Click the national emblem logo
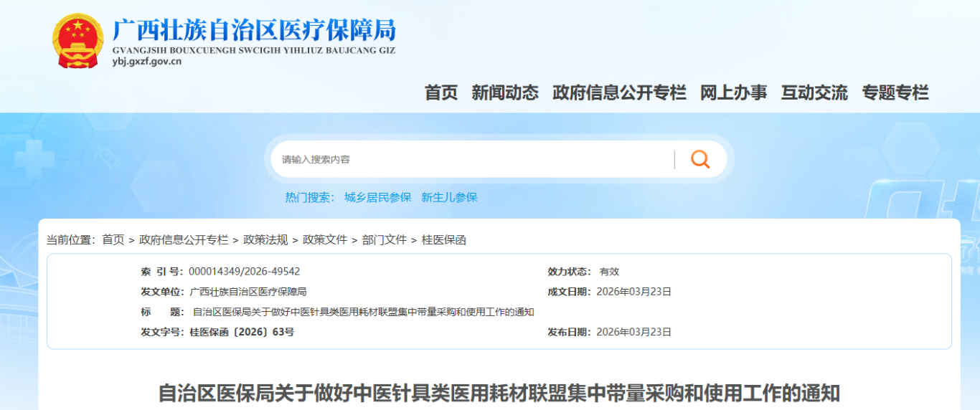980x410 pixels. click(78, 40)
